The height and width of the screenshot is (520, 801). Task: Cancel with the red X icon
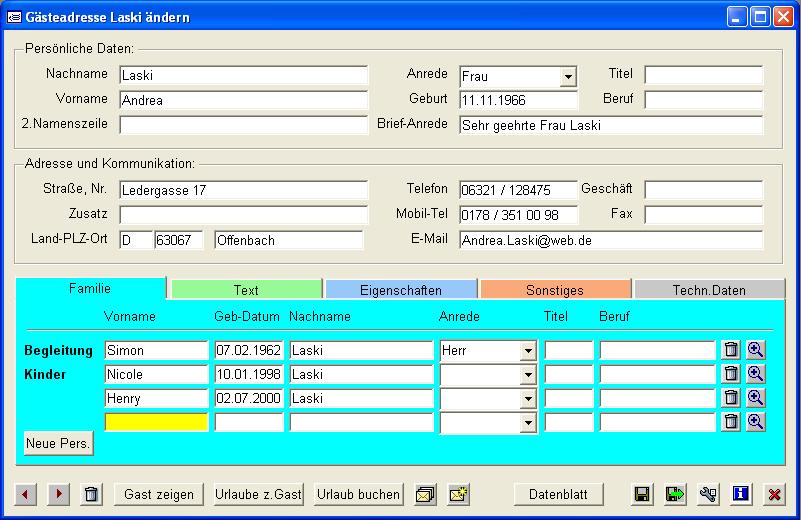[774, 494]
